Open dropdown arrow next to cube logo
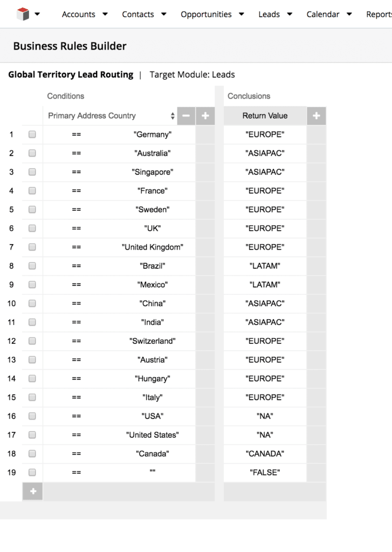392x552 pixels. [37, 14]
